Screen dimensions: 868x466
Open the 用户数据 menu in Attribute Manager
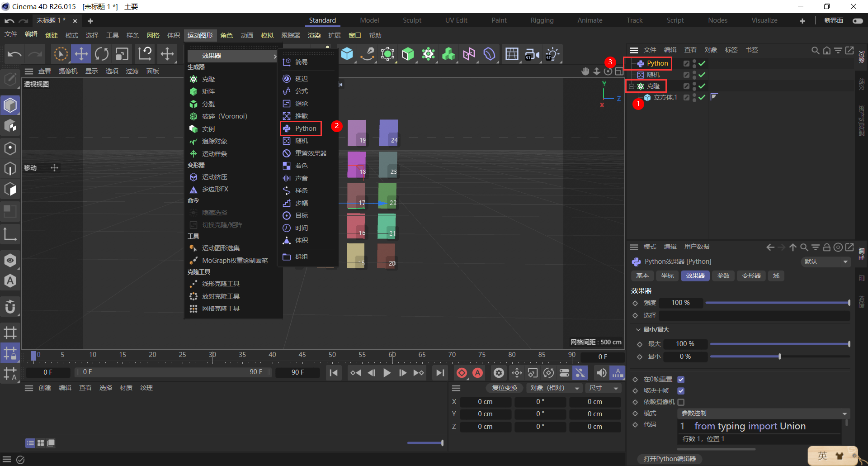[697, 247]
